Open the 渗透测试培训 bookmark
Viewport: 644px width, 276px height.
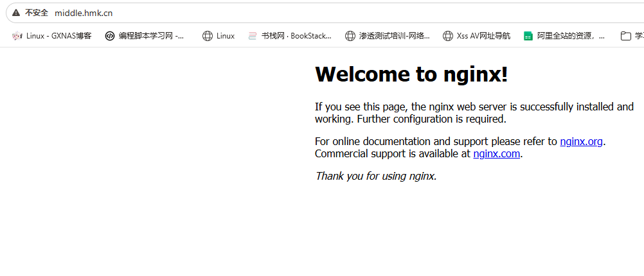388,36
